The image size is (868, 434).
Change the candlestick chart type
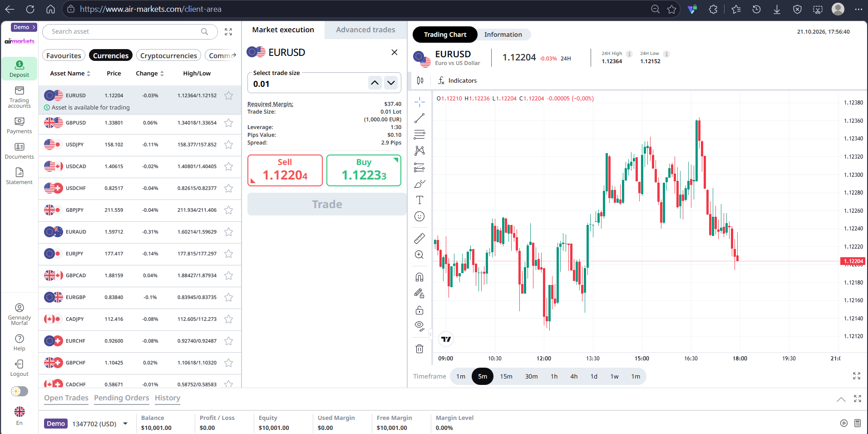pyautogui.click(x=420, y=80)
